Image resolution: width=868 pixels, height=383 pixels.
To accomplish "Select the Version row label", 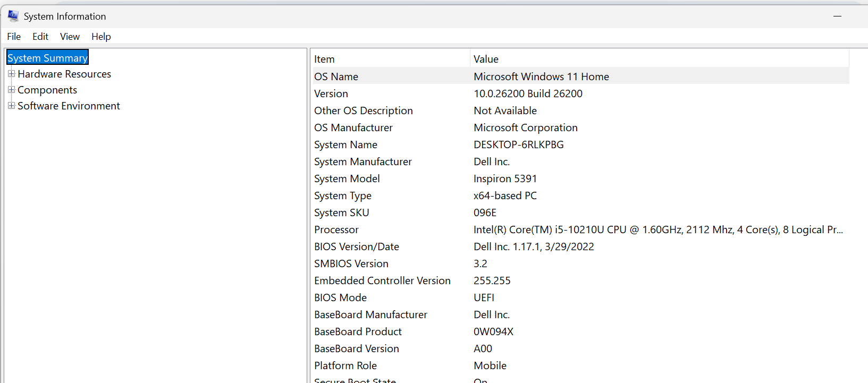I will [331, 93].
